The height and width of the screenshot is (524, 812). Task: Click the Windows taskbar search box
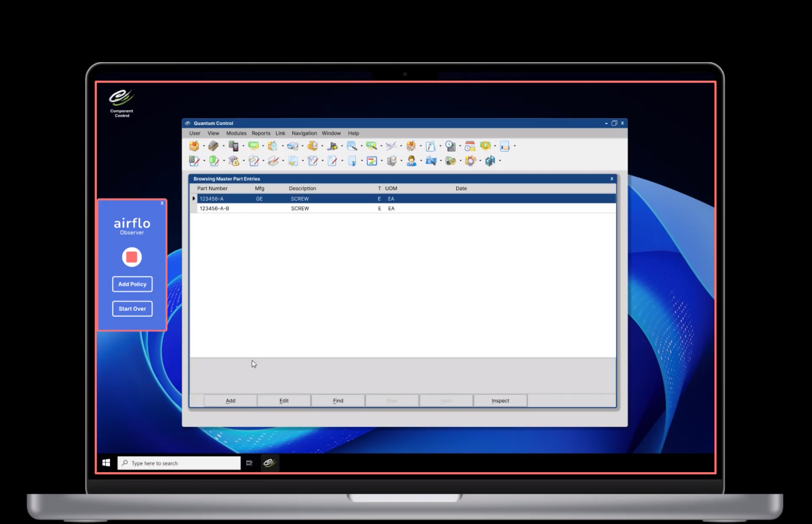coord(179,463)
